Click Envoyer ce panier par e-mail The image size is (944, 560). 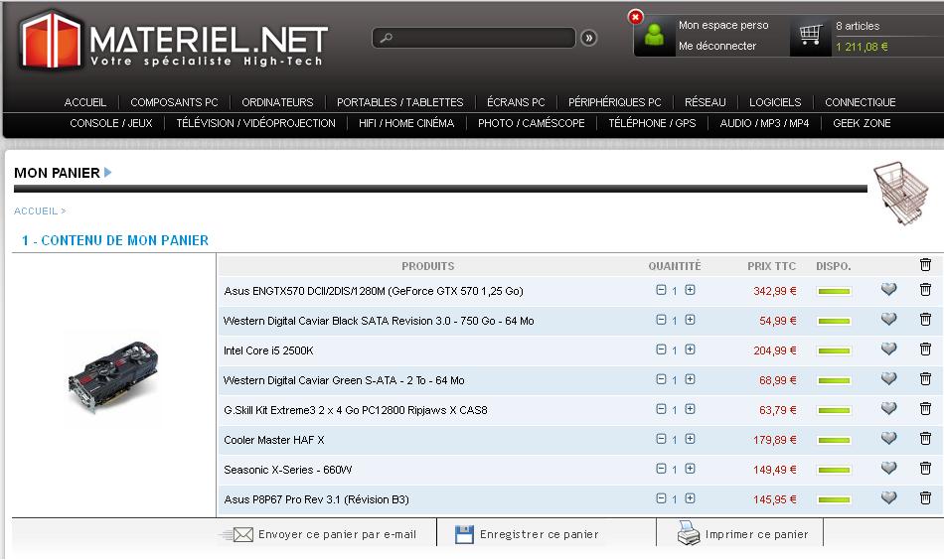pyautogui.click(x=336, y=534)
